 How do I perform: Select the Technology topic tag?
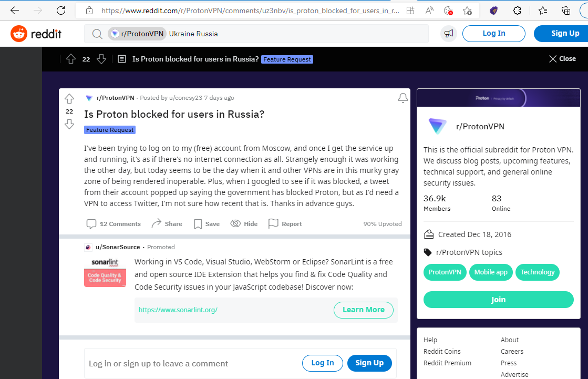(537, 272)
